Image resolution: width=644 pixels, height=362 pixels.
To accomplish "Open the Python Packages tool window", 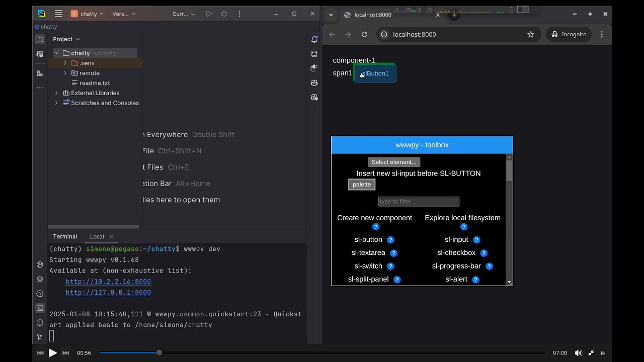I will (40, 280).
